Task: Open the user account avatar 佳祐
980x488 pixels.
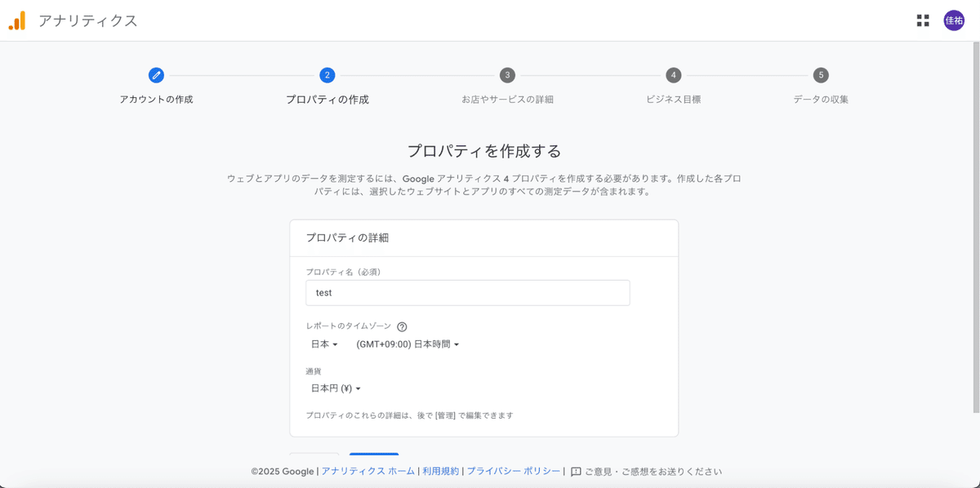Action: coord(954,20)
